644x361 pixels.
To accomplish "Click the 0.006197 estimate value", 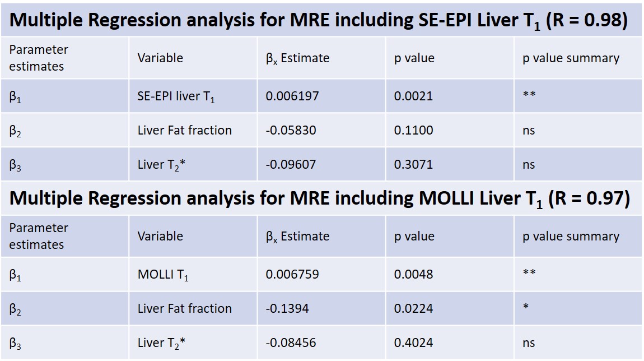I will [292, 96].
